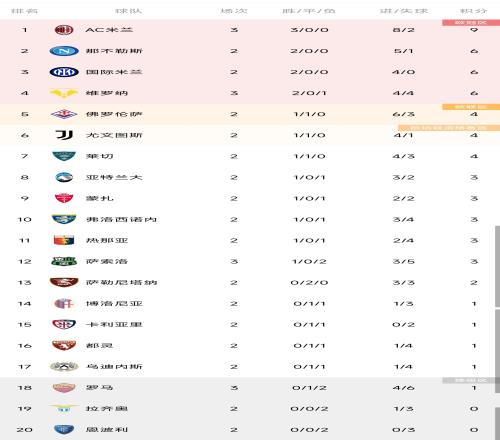
Task: Click the Juventus (尤文图斯) logo
Action: point(64,135)
